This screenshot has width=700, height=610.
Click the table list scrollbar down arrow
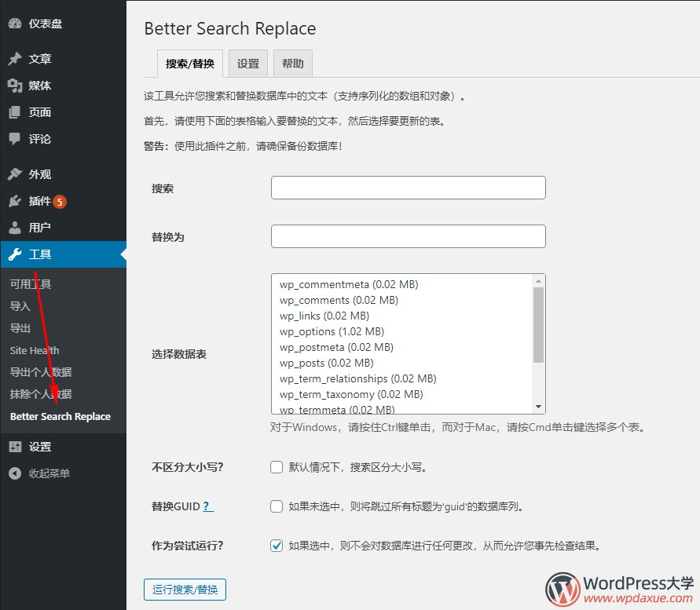pos(538,407)
